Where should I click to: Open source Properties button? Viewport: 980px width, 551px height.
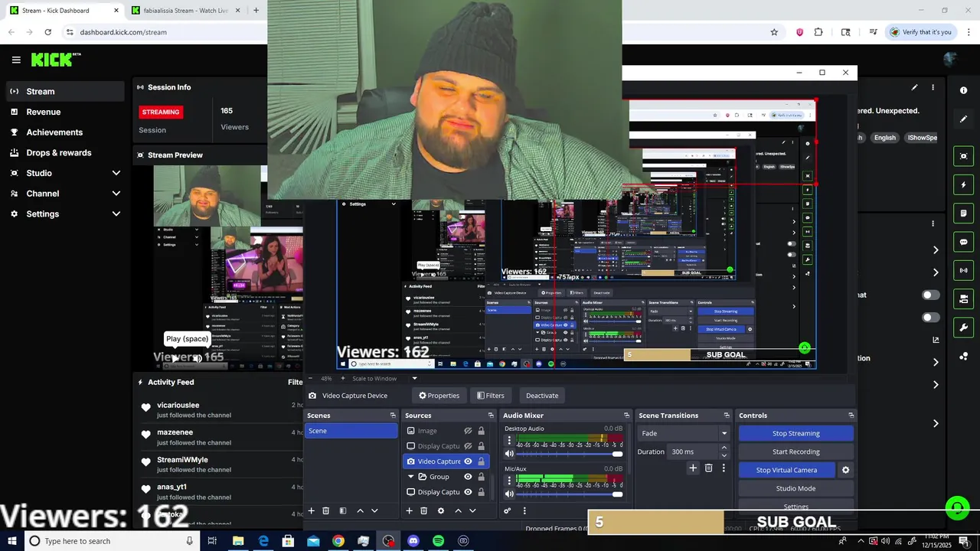(439, 396)
